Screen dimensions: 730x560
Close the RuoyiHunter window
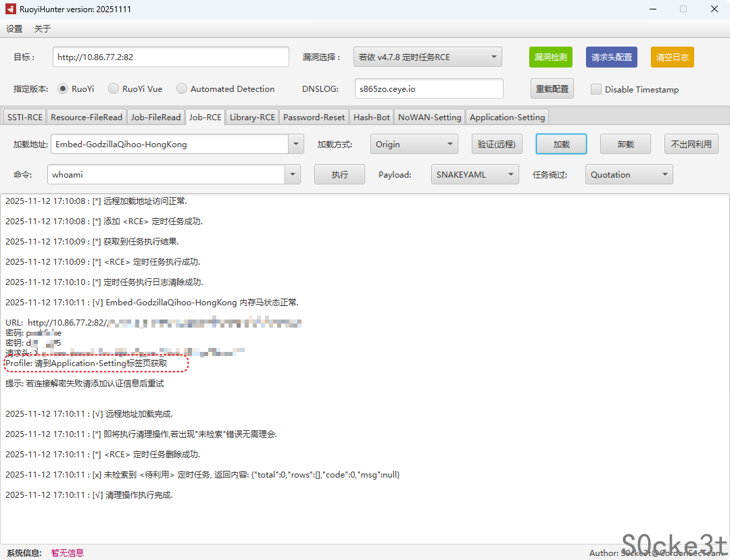[x=714, y=9]
